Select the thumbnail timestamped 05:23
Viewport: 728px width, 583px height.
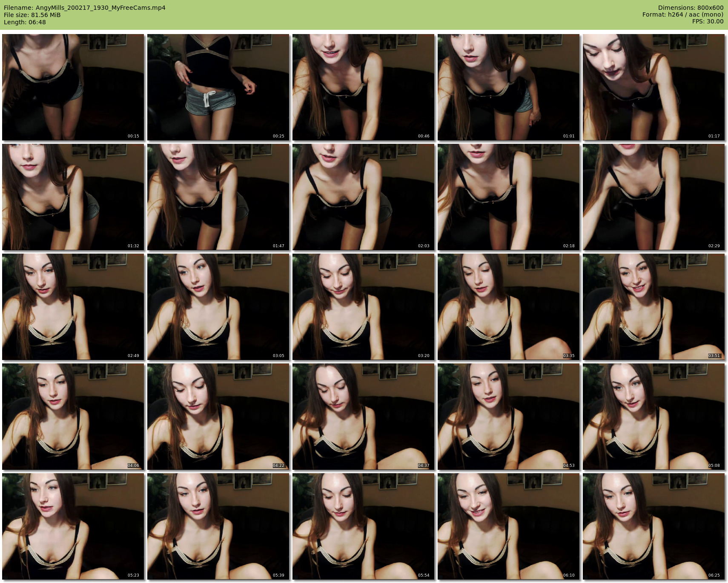(x=73, y=526)
